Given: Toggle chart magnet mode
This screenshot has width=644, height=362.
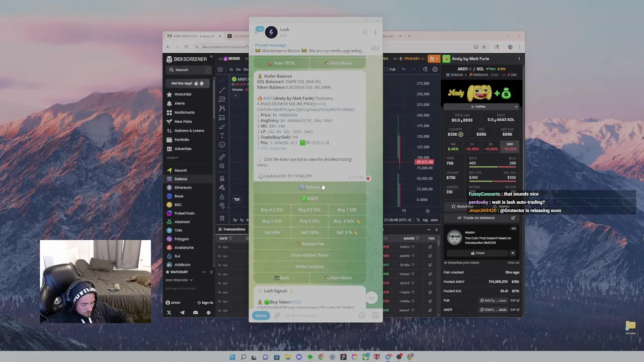Looking at the screenshot, I should pyautogui.click(x=222, y=178).
